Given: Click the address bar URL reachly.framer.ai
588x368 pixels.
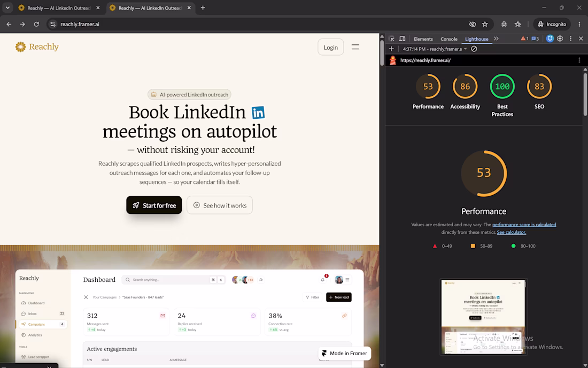Looking at the screenshot, I should pyautogui.click(x=80, y=25).
